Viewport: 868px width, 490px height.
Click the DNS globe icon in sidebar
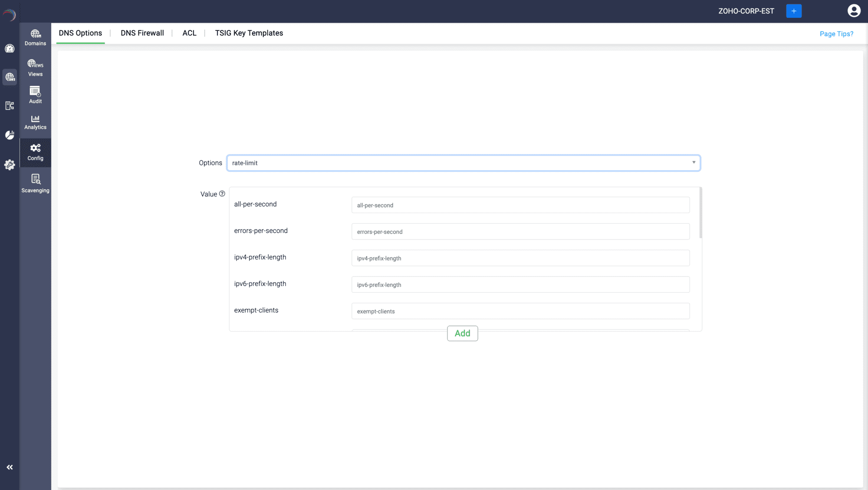[x=10, y=77]
